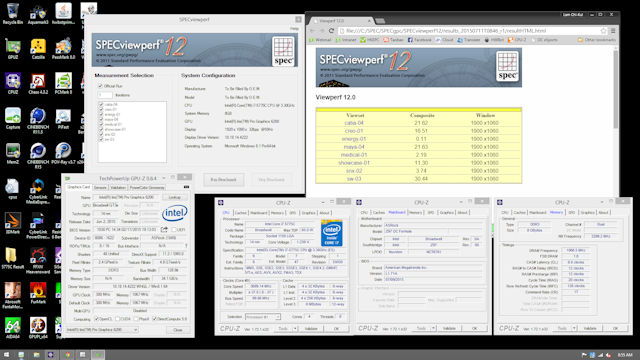
Task: Click the Facebook bookmark in bookmarks bar
Action: pos(419,40)
